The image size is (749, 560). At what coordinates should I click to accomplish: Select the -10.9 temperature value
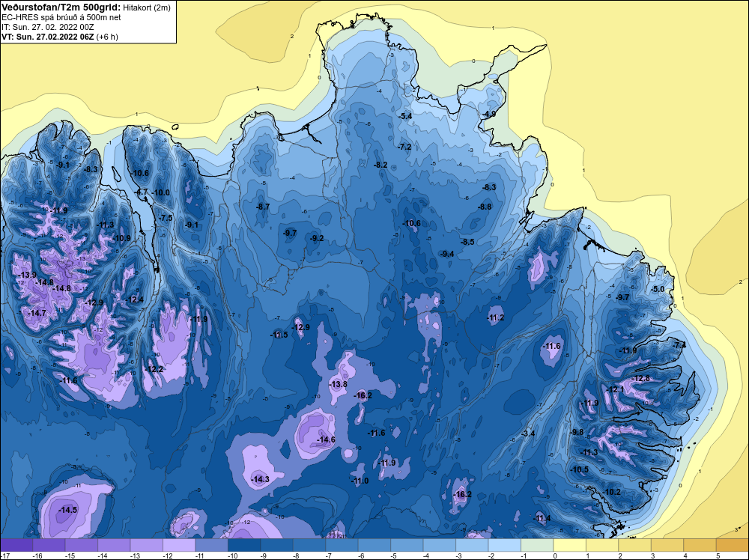121,238
